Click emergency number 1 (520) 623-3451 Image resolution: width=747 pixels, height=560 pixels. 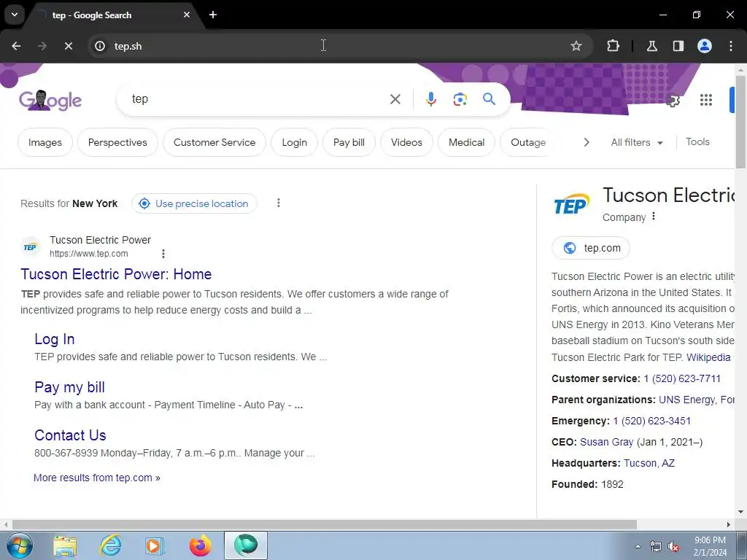[651, 421]
